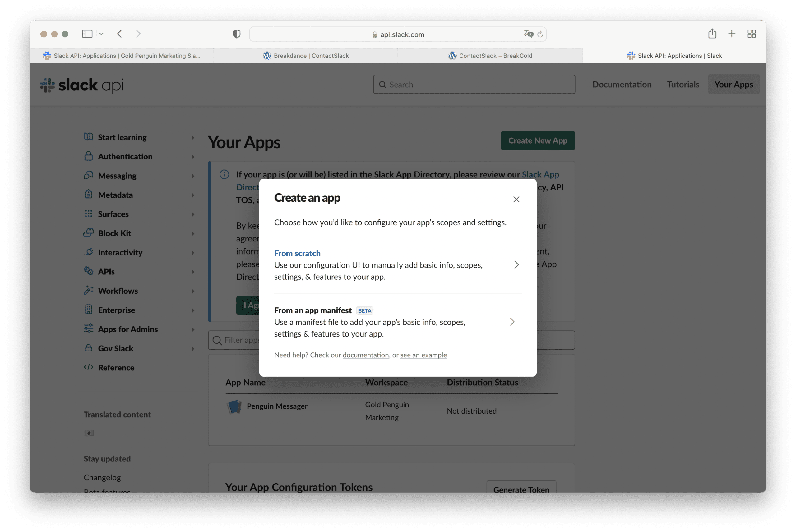This screenshot has height=532, width=796.
Task: Click the Slack API logo
Action: 82,85
